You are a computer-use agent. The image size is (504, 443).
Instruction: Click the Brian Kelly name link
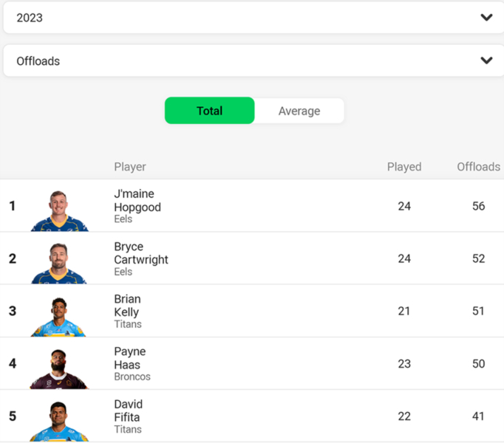point(127,306)
